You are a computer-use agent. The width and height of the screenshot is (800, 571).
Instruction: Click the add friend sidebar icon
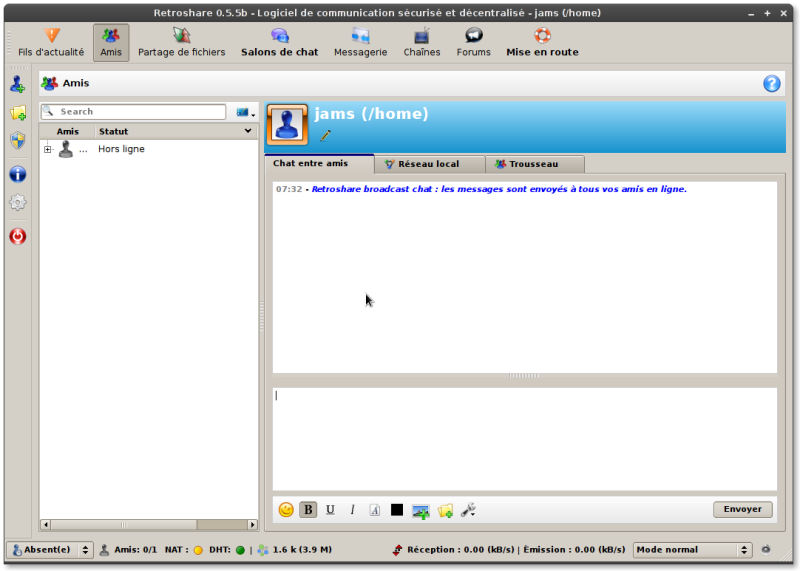[18, 84]
